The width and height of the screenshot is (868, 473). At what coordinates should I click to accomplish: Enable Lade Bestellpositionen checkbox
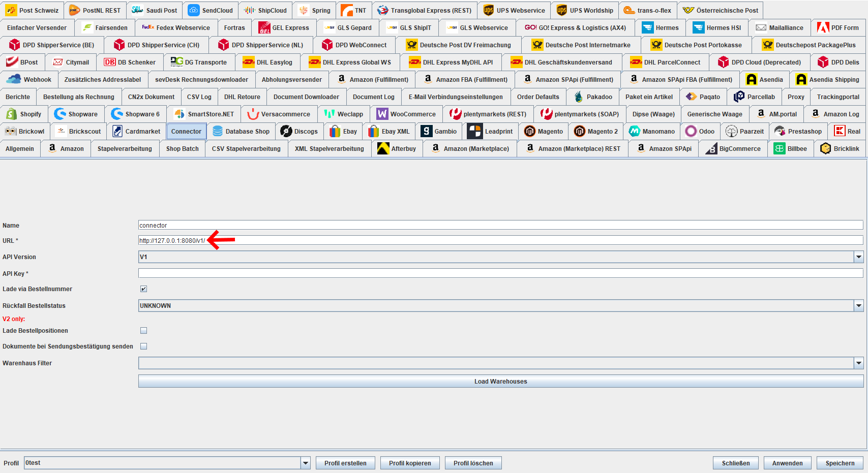pyautogui.click(x=143, y=330)
